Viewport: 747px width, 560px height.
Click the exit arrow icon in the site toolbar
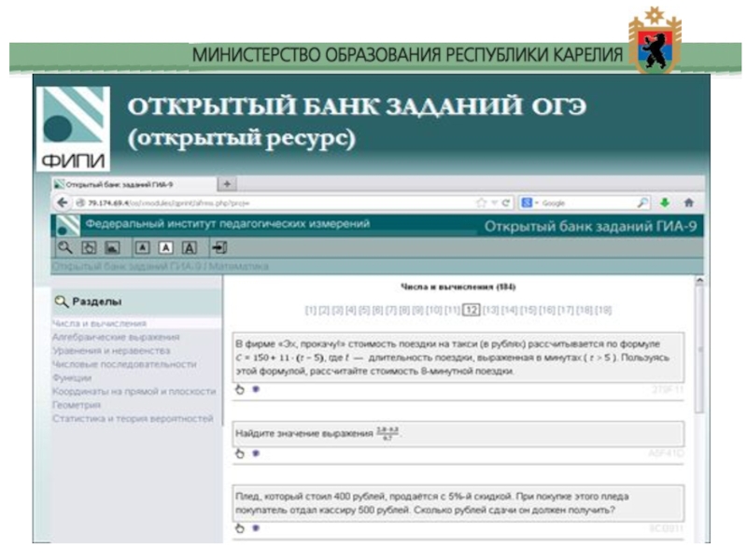click(x=219, y=247)
